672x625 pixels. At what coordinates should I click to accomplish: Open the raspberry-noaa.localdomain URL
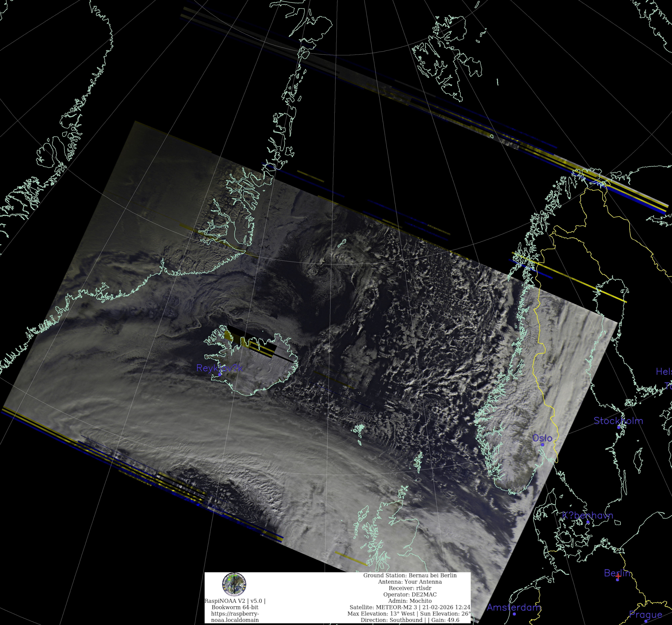point(235,617)
